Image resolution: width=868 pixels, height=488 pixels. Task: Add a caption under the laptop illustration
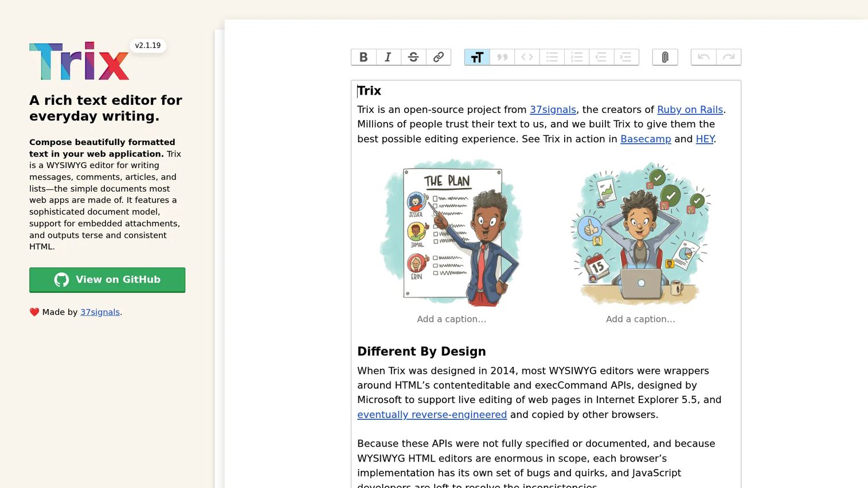coord(640,319)
